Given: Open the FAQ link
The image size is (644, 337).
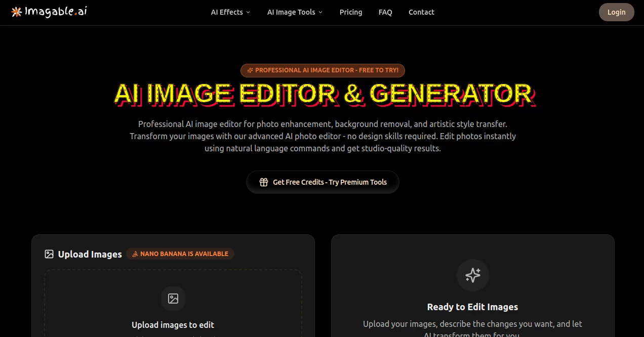Looking at the screenshot, I should click(385, 12).
